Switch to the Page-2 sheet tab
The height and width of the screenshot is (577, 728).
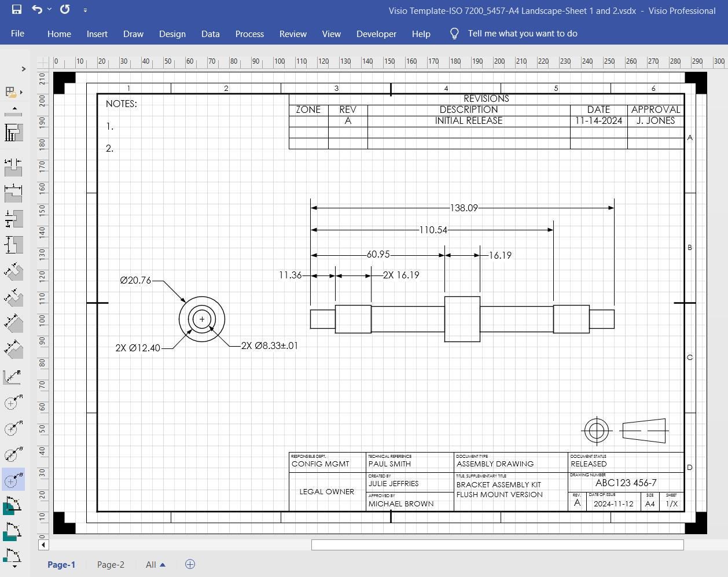(x=111, y=564)
